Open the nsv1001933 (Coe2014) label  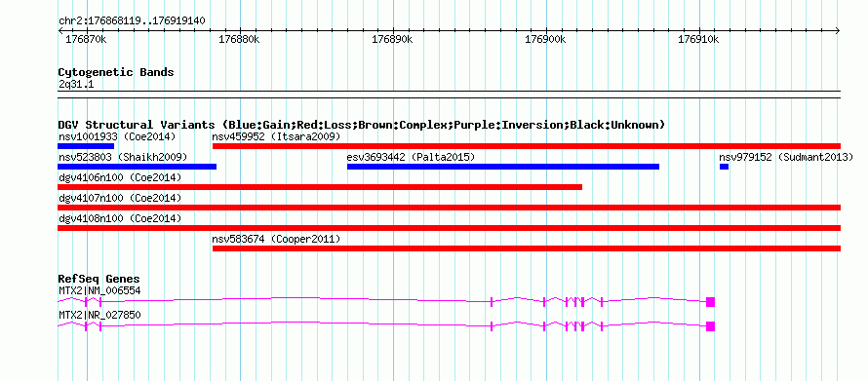117,136
